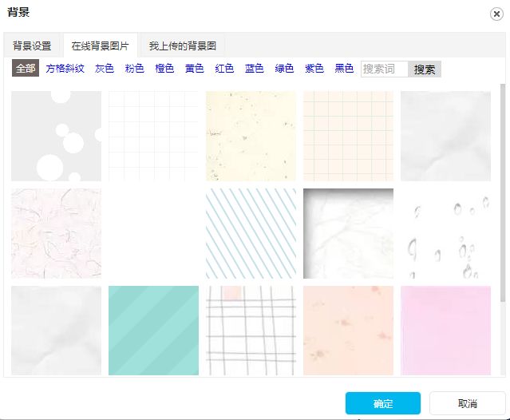
Task: Choose the water droplets background
Action: [445, 234]
